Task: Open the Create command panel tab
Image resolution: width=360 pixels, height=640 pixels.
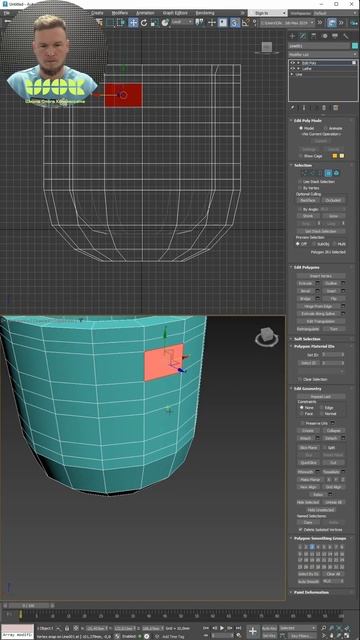Action: tap(292, 36)
